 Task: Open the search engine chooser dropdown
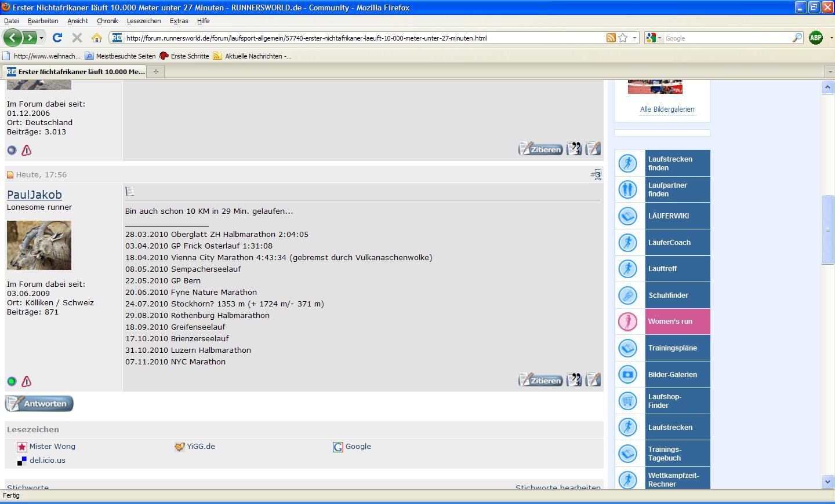(x=659, y=38)
